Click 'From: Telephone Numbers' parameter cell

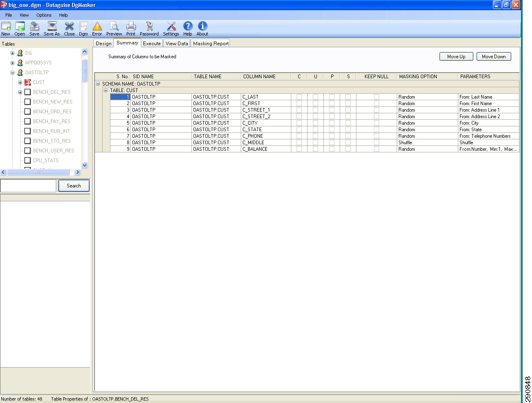488,136
